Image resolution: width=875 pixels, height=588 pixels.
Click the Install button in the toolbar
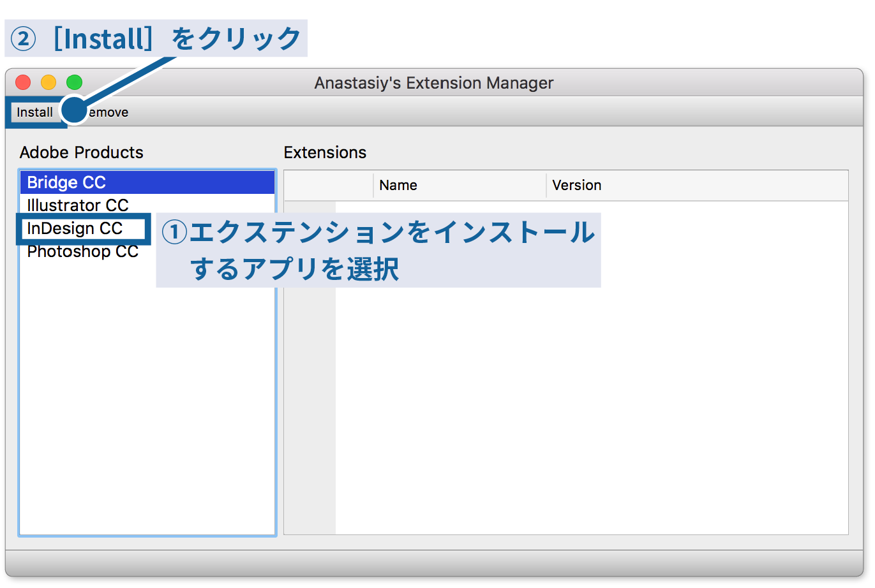pos(34,112)
